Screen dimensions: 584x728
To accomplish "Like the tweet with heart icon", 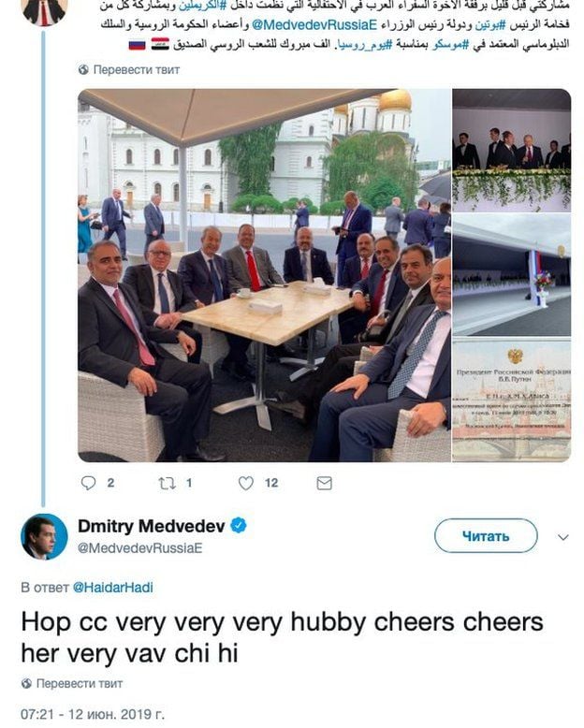I will pos(246,483).
